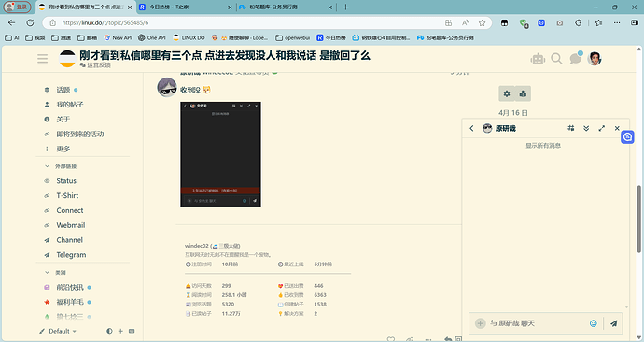Open 我的帖子 in the sidebar
The width and height of the screenshot is (644, 342).
(70, 105)
